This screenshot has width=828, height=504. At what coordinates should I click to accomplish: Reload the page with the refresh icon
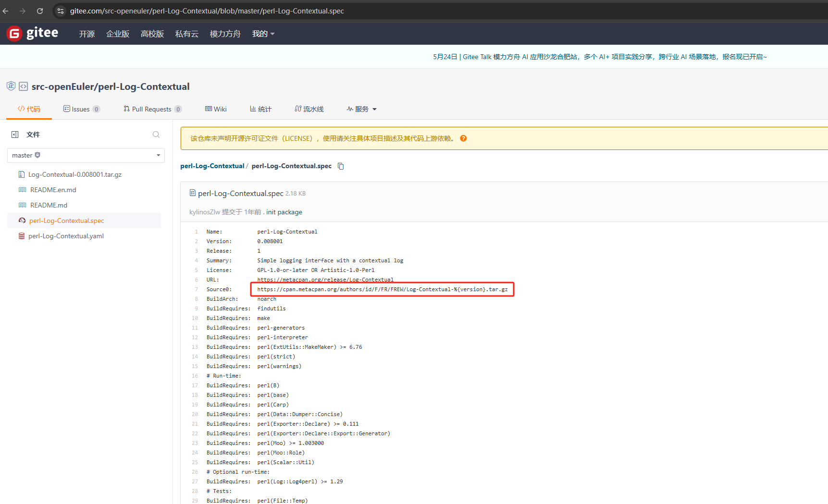pyautogui.click(x=40, y=11)
